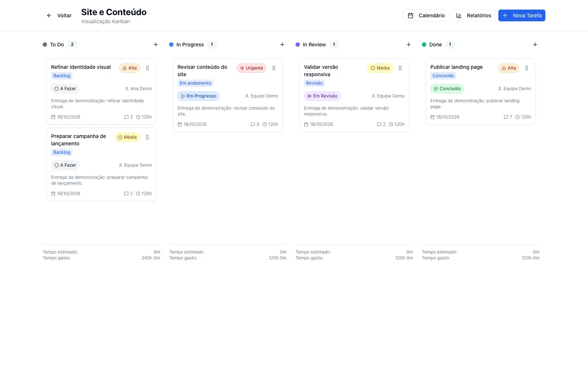Click the Em andamento tag
588x368 pixels.
click(x=196, y=83)
